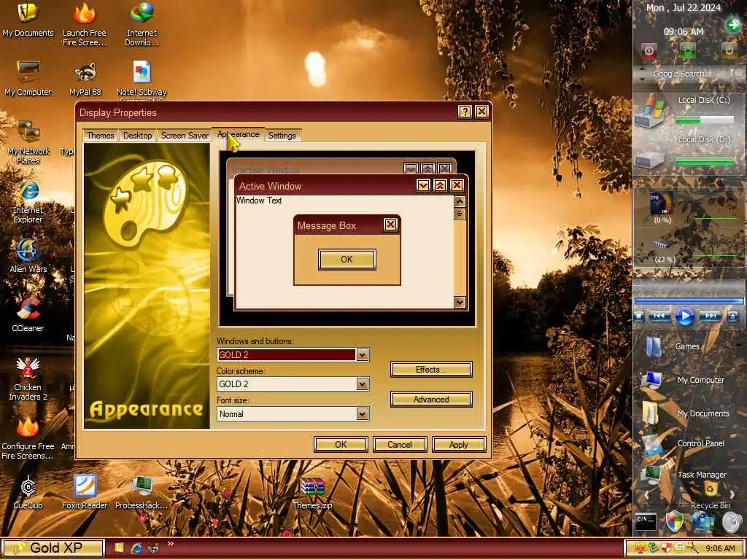This screenshot has width=747, height=560.
Task: Open Configure Free Fire Screensaver icon
Action: click(x=28, y=438)
